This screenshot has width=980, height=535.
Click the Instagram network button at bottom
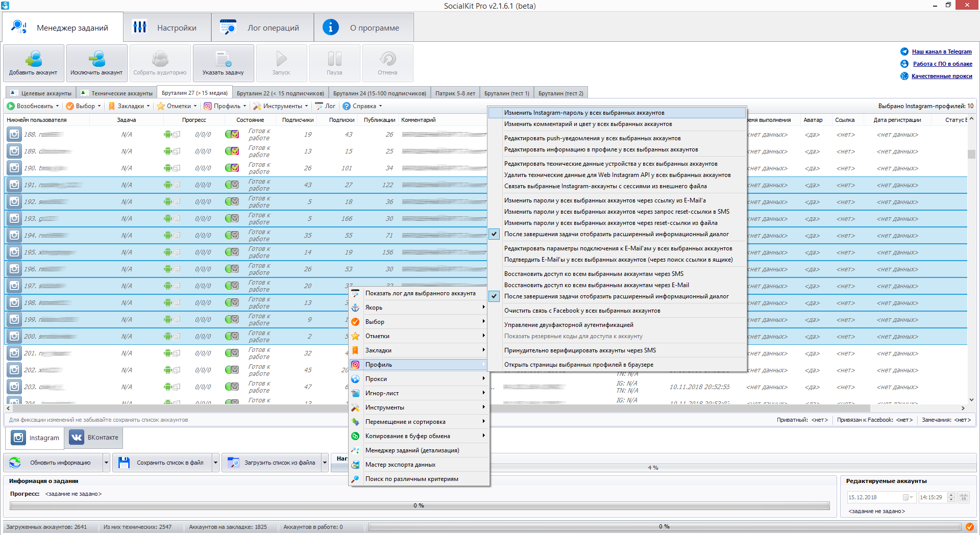(36, 438)
